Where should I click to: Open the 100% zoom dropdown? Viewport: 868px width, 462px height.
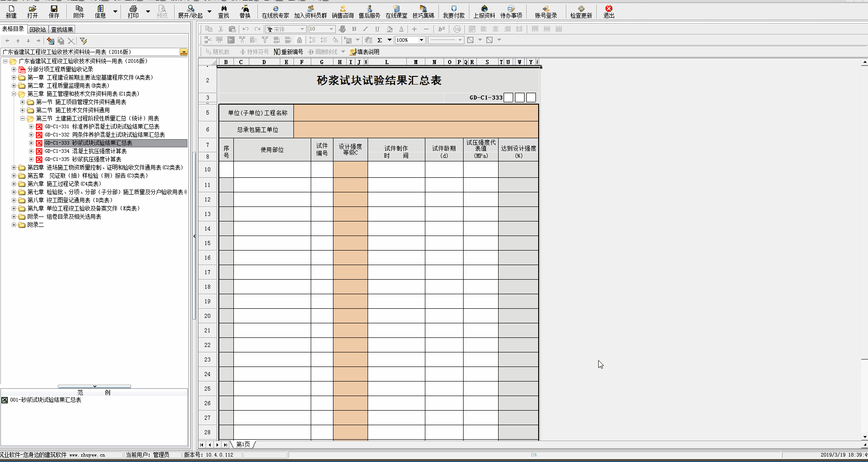pos(421,40)
